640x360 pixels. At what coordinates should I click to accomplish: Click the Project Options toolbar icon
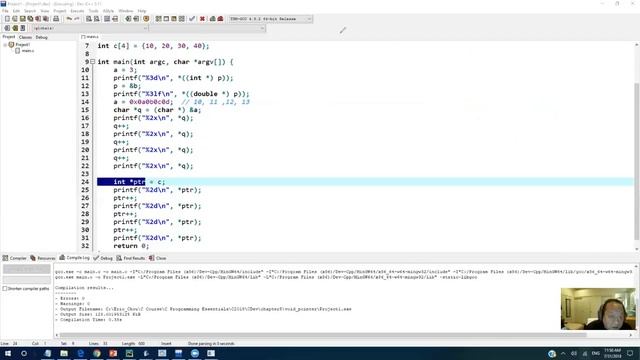146,19
